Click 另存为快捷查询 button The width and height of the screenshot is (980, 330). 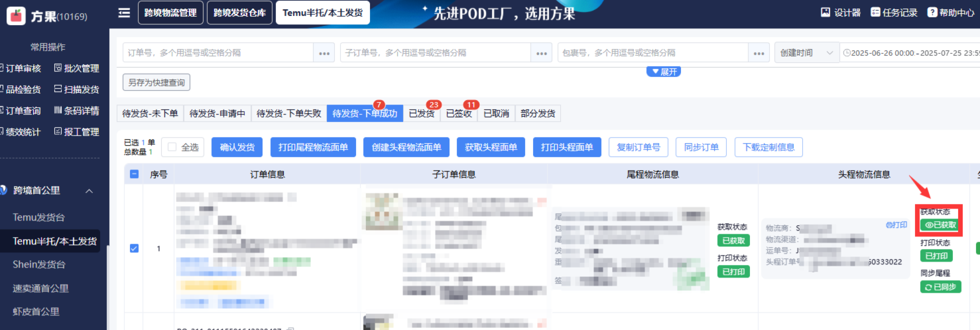[x=156, y=82]
